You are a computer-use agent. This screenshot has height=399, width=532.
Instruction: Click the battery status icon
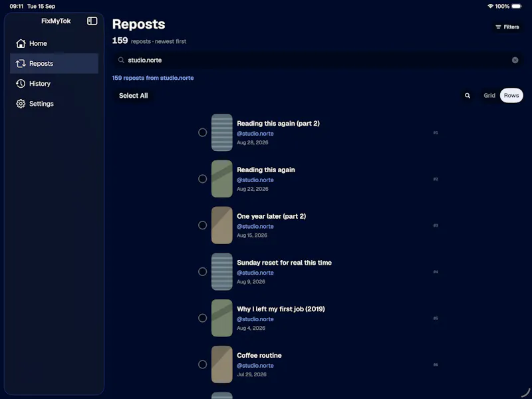(x=517, y=6)
